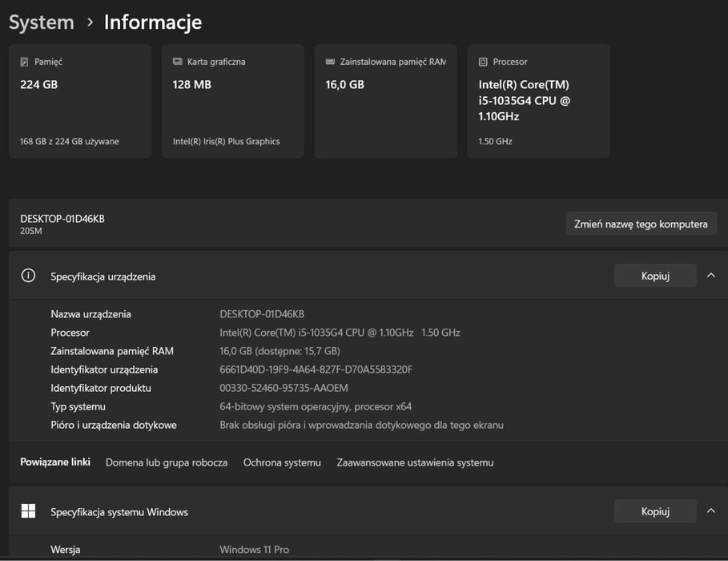Select the 168 GB z 224 GB używane text
The image size is (728, 561).
69,141
